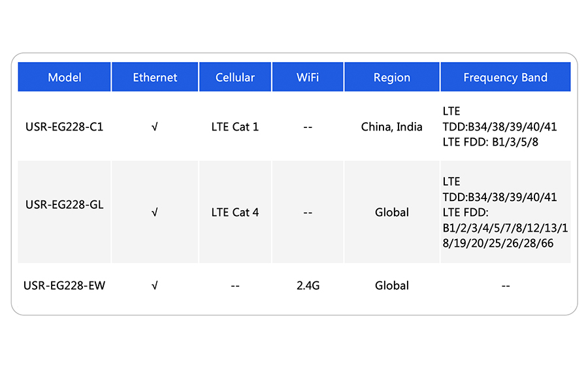Viewport: 588px width, 378px height.
Task: Click the 2.4G WiFi cell
Action: pos(308,285)
